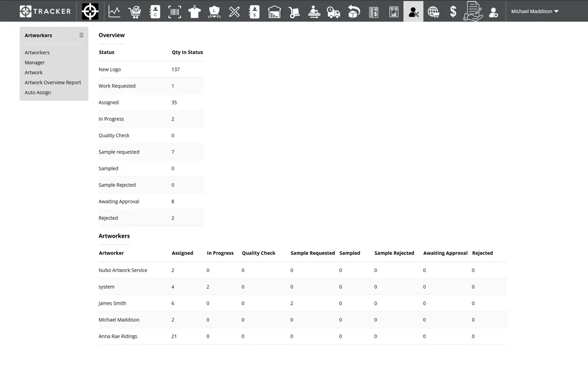Click the Anna Rae Ridings row name
Screen dimensions: 588x370
point(118,336)
